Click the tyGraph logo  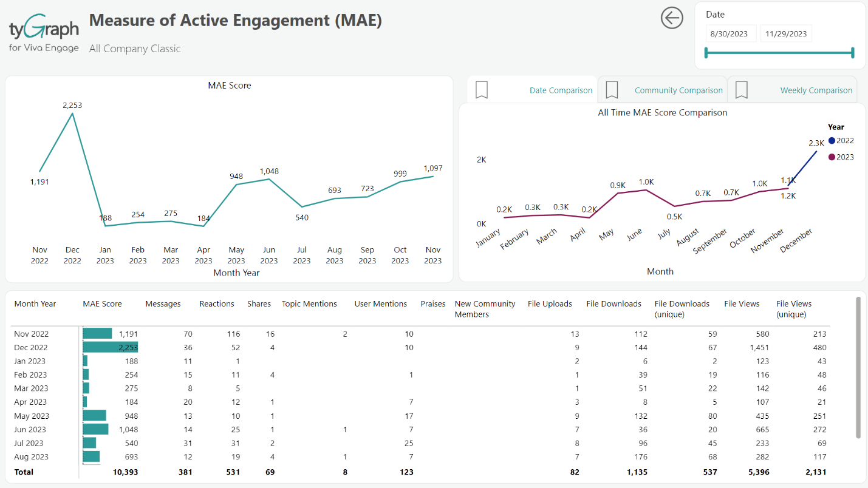pos(44,35)
